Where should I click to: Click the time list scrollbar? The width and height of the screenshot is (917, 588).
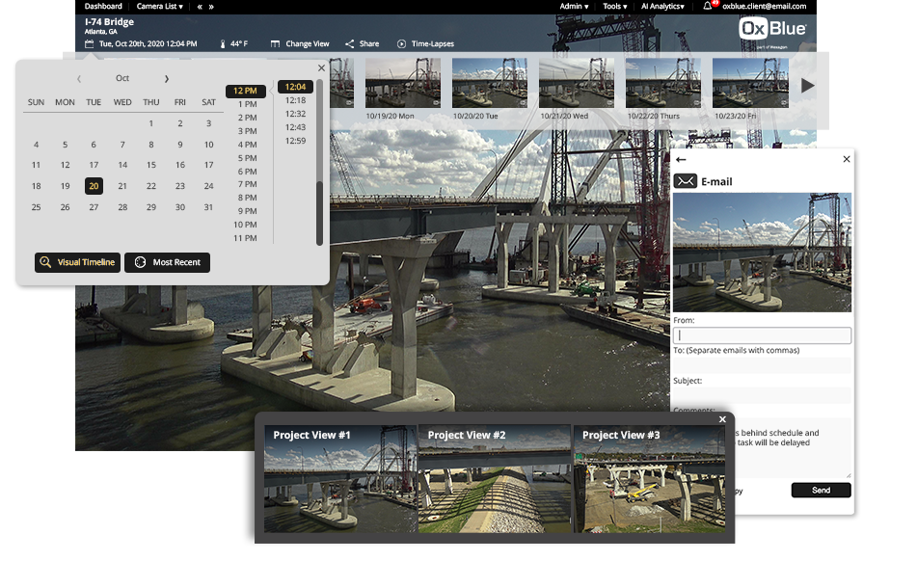tap(319, 213)
